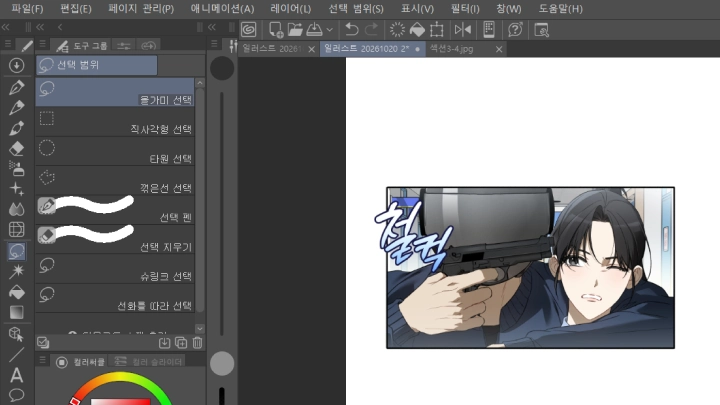Click the Open file folder icon
The height and width of the screenshot is (405, 720).
pyautogui.click(x=295, y=30)
